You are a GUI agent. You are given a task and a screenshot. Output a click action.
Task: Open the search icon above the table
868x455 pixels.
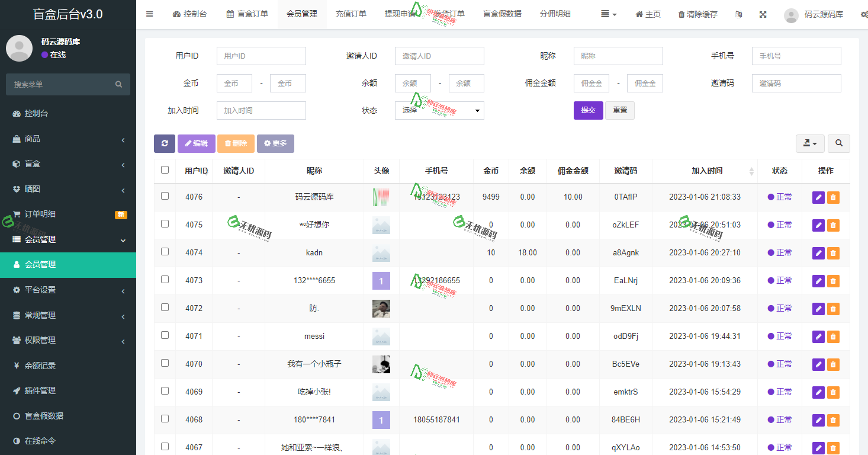click(x=839, y=143)
